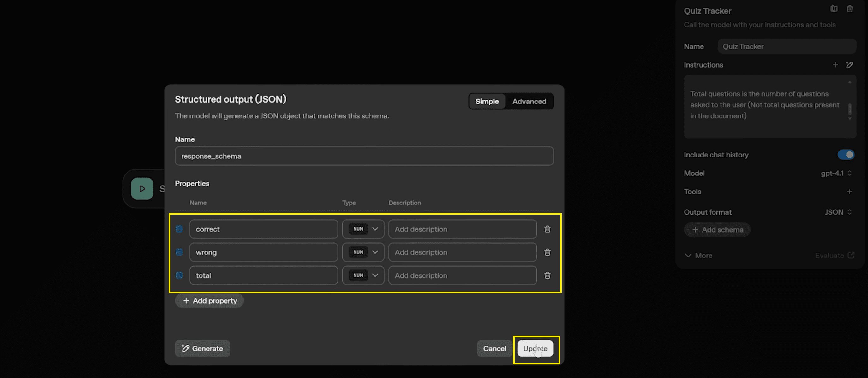
Task: Delete the 'wrong' property with its trash icon
Action: [x=547, y=252]
